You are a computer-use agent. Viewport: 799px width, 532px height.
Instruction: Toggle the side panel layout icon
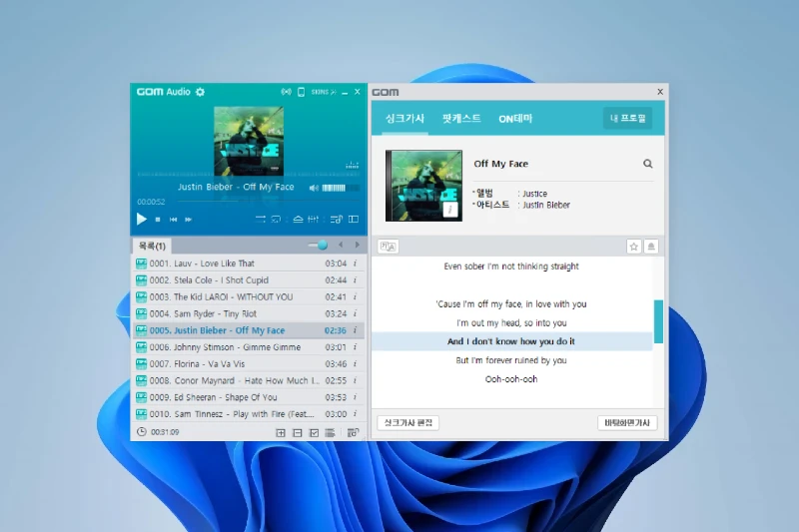coord(354,219)
